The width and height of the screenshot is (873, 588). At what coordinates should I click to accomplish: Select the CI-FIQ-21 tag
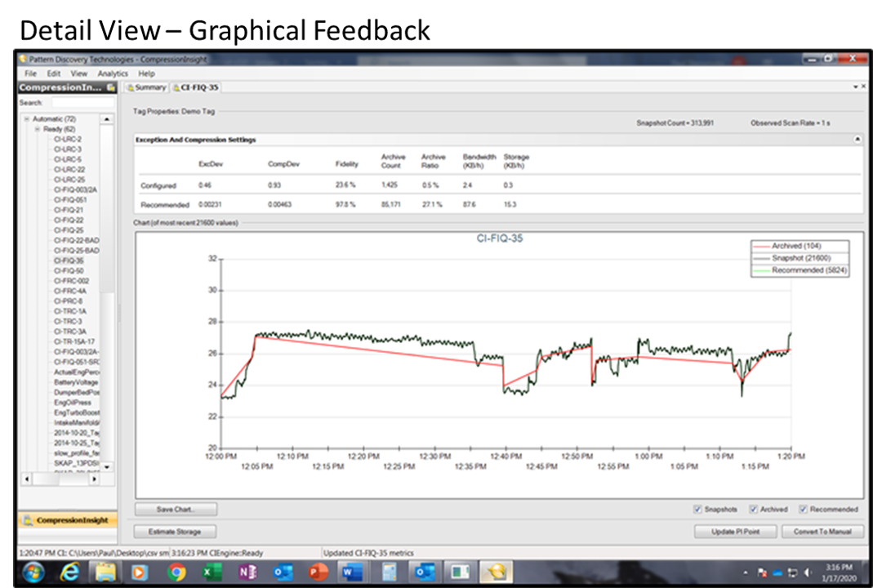(x=69, y=210)
